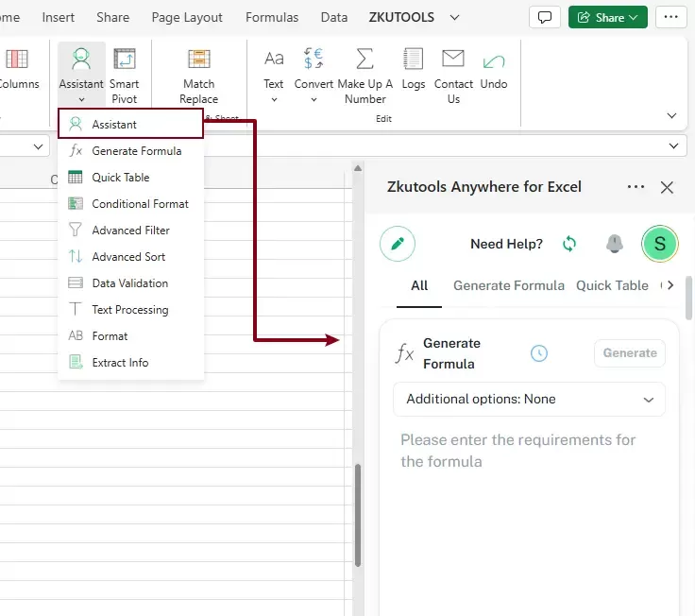Select Conditional Format menu entry
The height and width of the screenshot is (616, 695).
coord(130,203)
